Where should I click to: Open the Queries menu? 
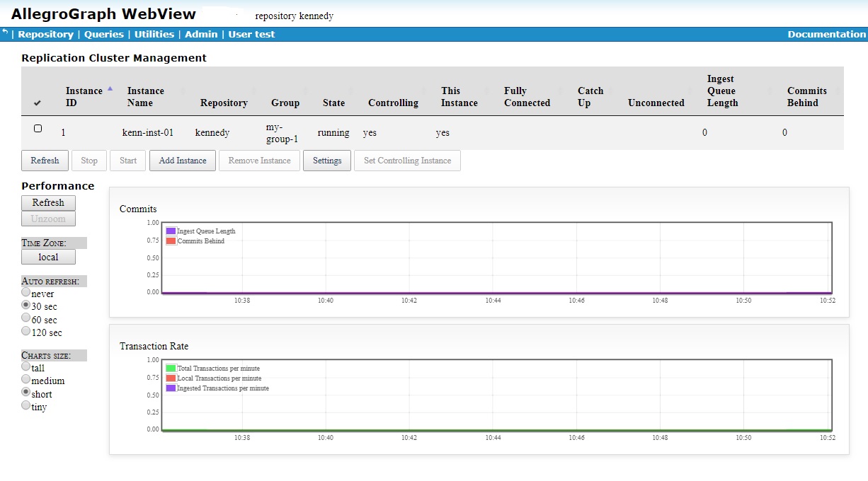point(103,34)
